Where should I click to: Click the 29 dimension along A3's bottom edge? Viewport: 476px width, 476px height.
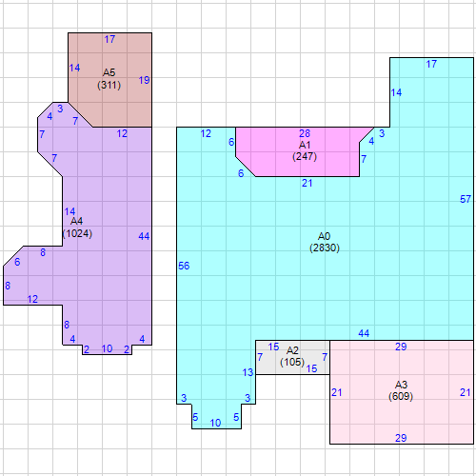click(x=401, y=438)
